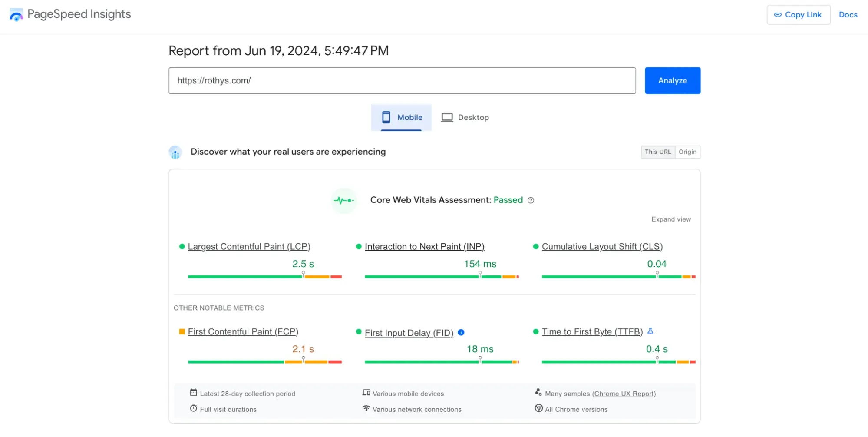Click the URL input field
Viewport: 868px width, 437px height.
pyautogui.click(x=402, y=80)
